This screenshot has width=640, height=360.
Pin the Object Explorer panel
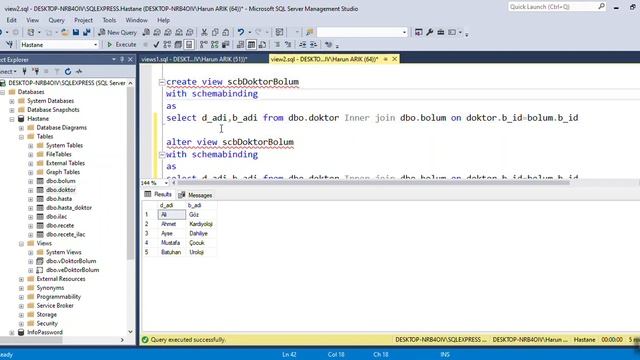tap(122, 60)
